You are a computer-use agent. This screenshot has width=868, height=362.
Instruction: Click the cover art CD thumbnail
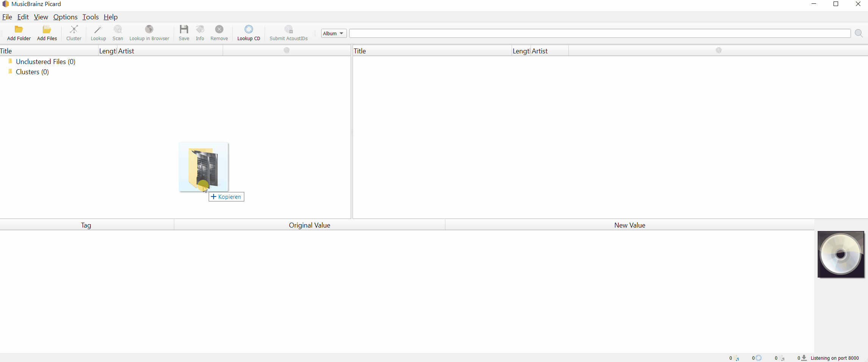pos(841,254)
